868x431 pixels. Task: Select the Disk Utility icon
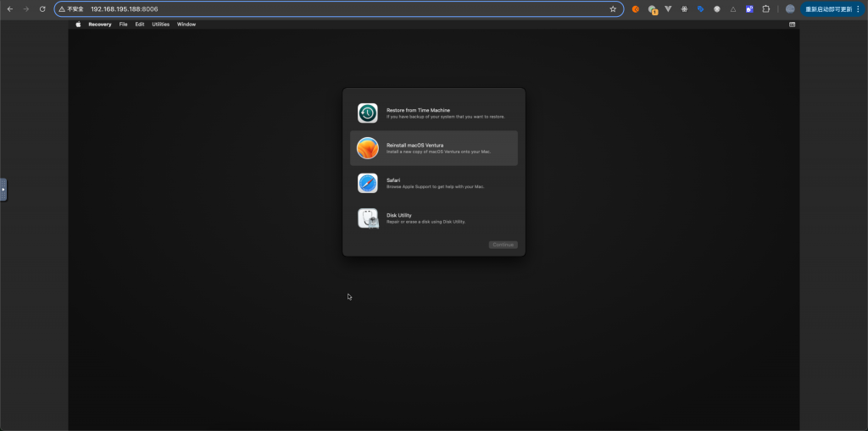coord(367,218)
